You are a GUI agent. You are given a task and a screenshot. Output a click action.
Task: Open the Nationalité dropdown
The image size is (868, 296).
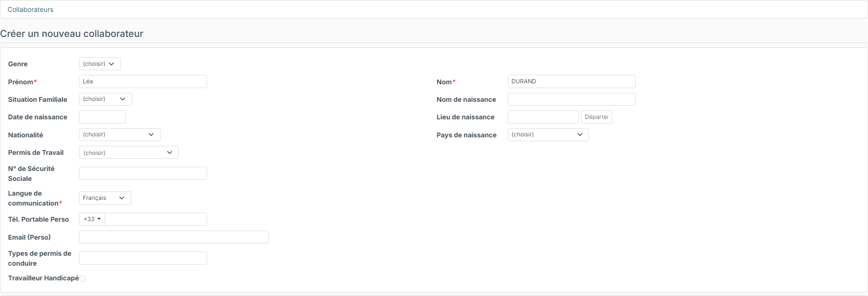[x=120, y=135]
